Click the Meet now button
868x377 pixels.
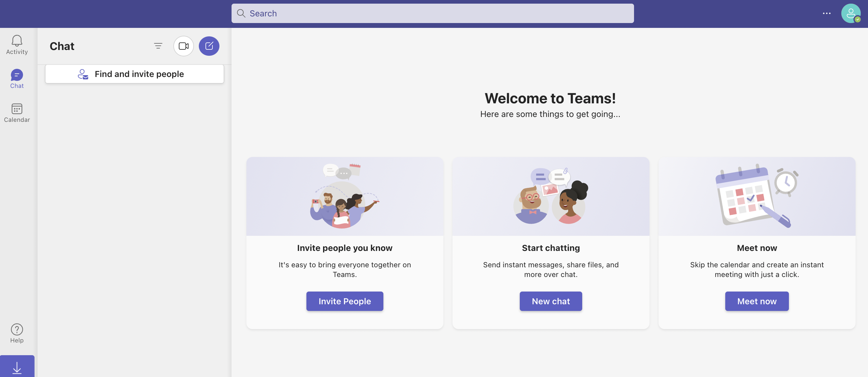point(757,301)
